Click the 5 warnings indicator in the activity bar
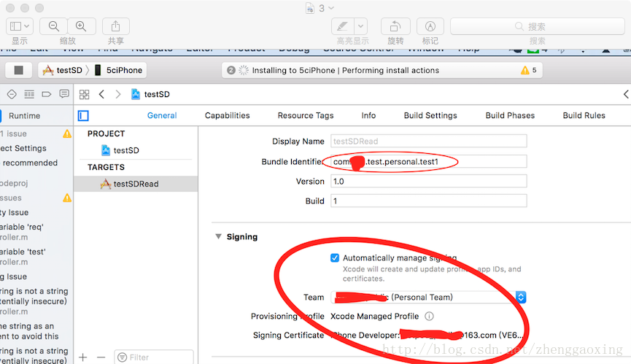 (x=528, y=70)
